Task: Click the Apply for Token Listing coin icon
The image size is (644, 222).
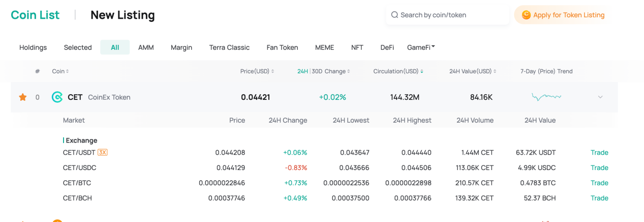Action: tap(526, 15)
